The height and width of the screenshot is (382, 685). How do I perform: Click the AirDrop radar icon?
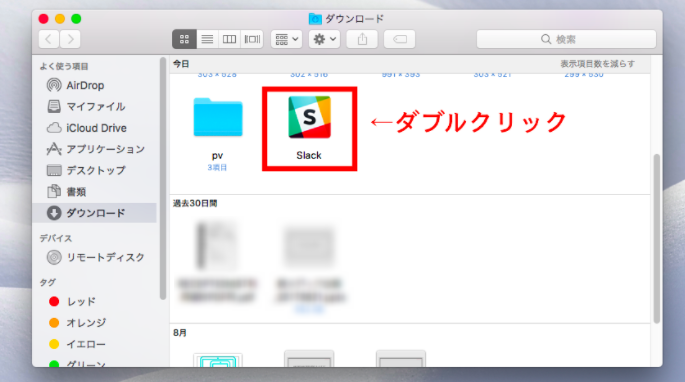(x=54, y=85)
